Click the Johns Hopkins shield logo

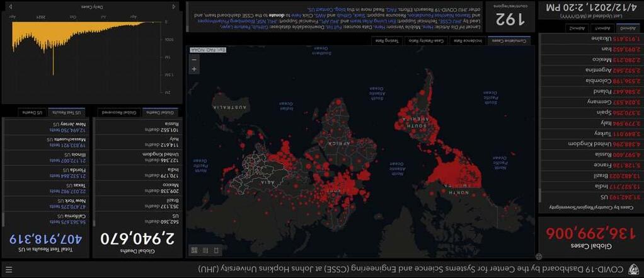click(x=634, y=270)
